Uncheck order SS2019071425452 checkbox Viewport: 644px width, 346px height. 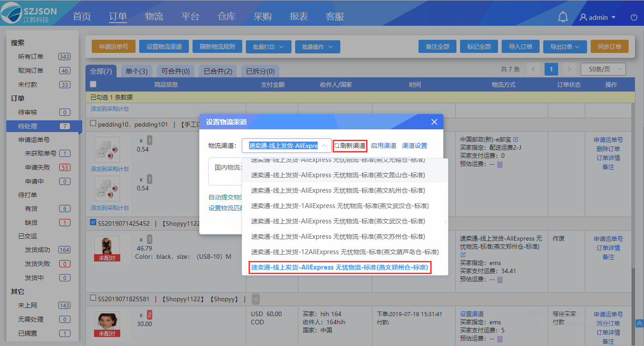[93, 223]
